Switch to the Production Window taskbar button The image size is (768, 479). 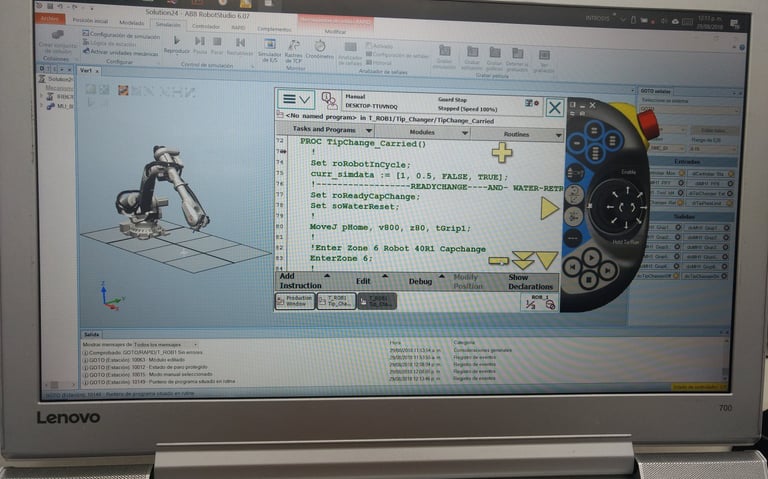(295, 301)
